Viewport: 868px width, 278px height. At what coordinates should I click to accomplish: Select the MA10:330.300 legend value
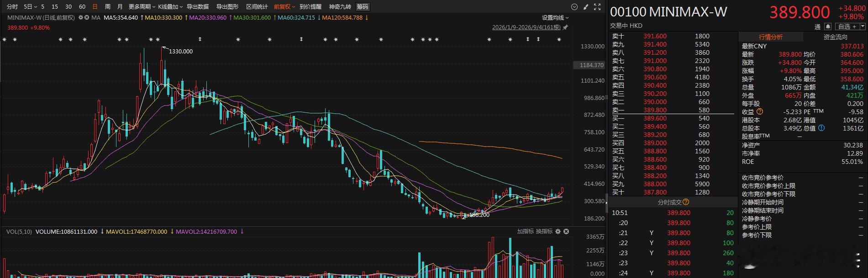tap(163, 17)
